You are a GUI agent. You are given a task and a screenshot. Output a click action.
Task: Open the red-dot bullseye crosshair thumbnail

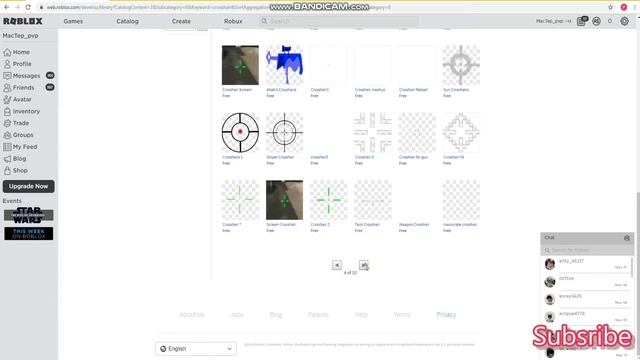pos(240,133)
